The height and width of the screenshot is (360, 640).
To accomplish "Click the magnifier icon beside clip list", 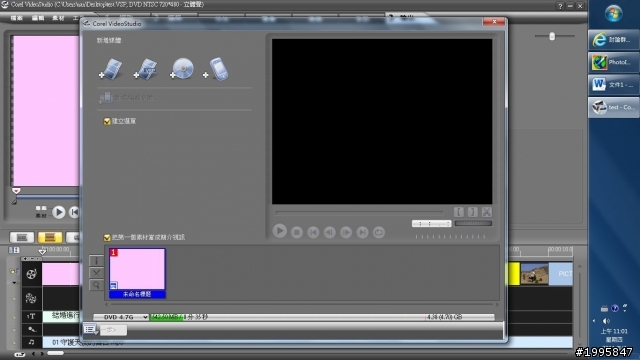I will coord(96,285).
